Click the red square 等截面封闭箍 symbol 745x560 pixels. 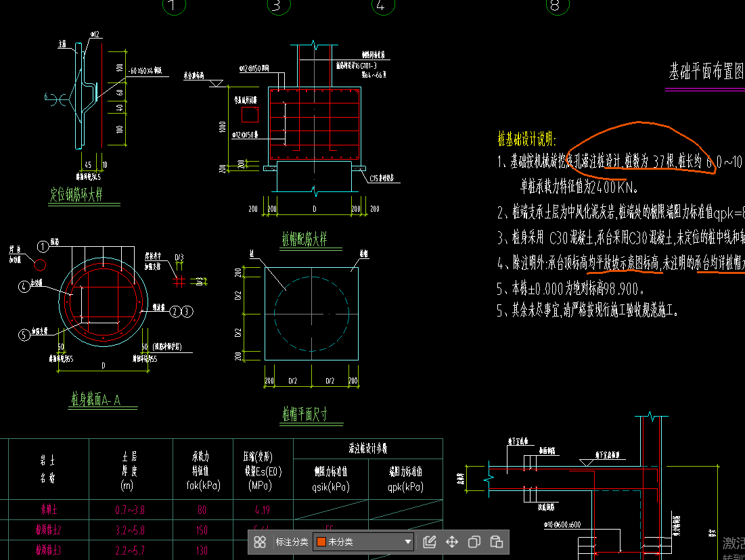pyautogui.click(x=250, y=114)
